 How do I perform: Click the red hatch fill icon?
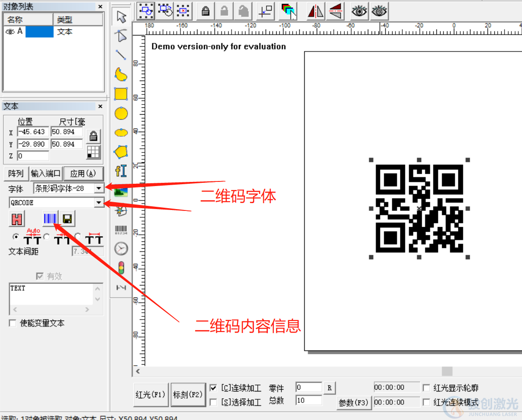coord(17,219)
